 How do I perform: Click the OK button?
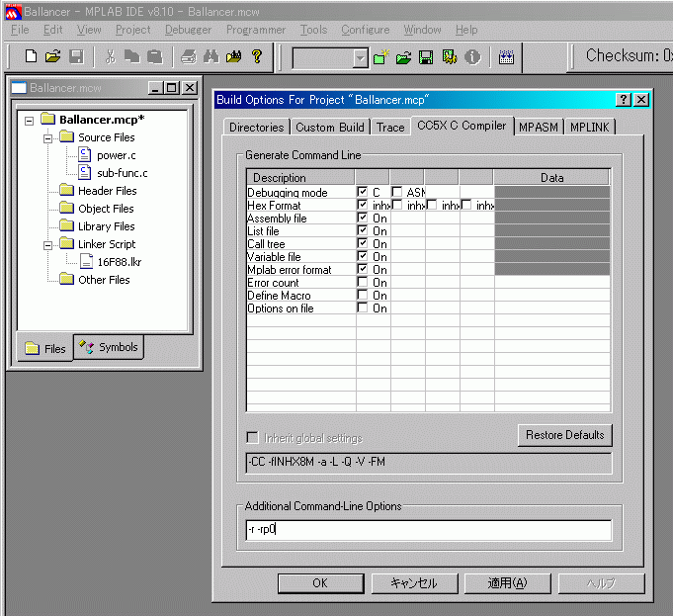pyautogui.click(x=320, y=583)
